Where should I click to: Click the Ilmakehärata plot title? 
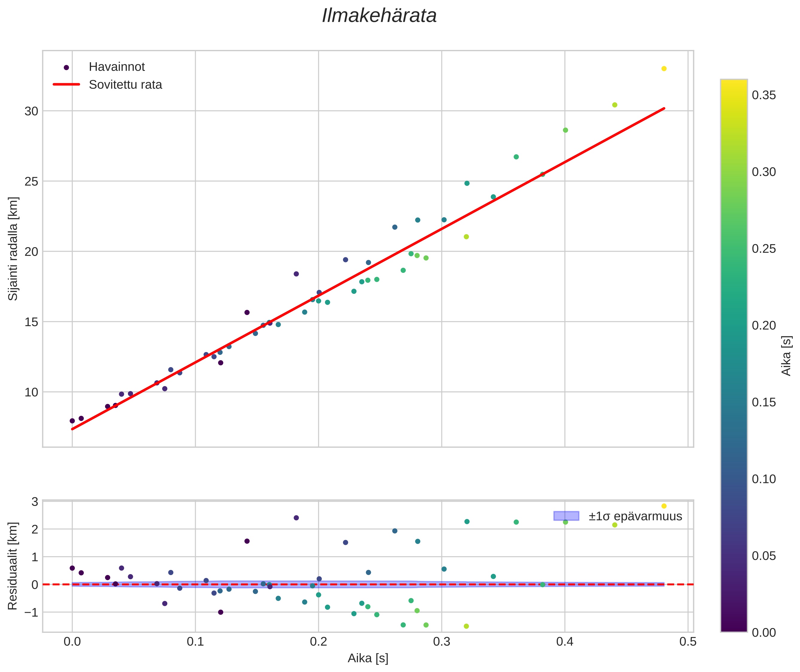coord(379,16)
